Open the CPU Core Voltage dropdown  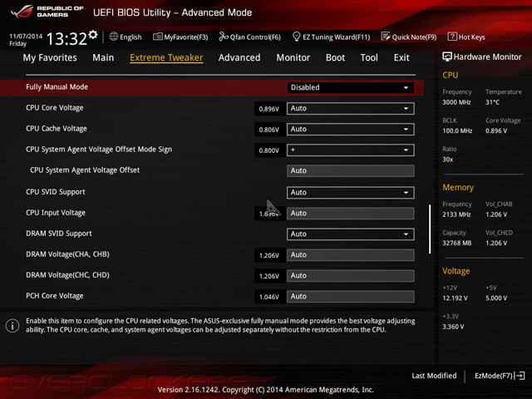351,109
